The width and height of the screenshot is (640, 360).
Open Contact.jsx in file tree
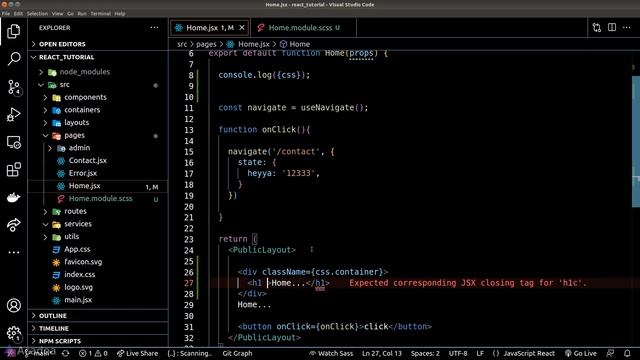tap(98, 160)
